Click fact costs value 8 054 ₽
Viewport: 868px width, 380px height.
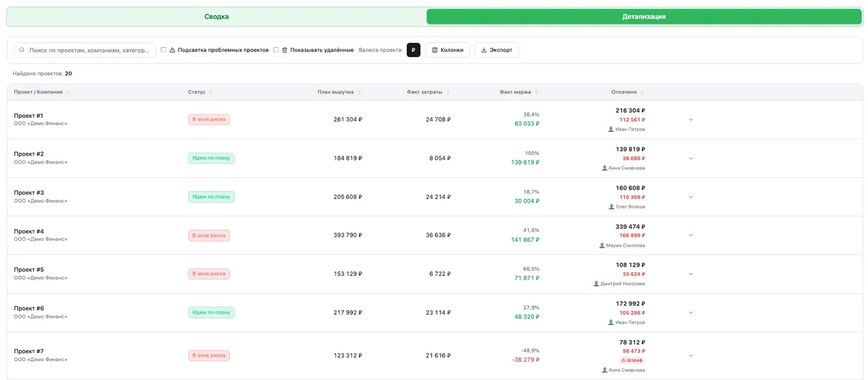click(x=440, y=159)
